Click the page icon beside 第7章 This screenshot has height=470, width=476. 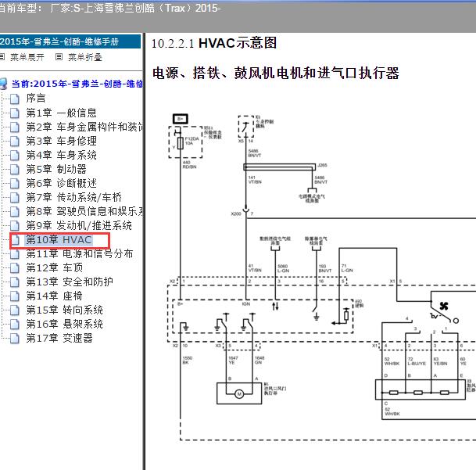point(15,198)
